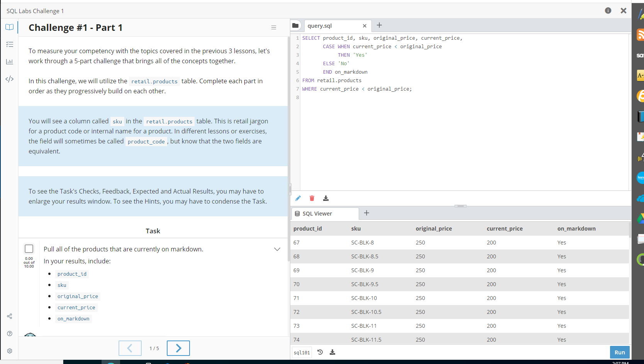Switch to the query.sql tab
The height and width of the screenshot is (364, 644).
pos(320,25)
